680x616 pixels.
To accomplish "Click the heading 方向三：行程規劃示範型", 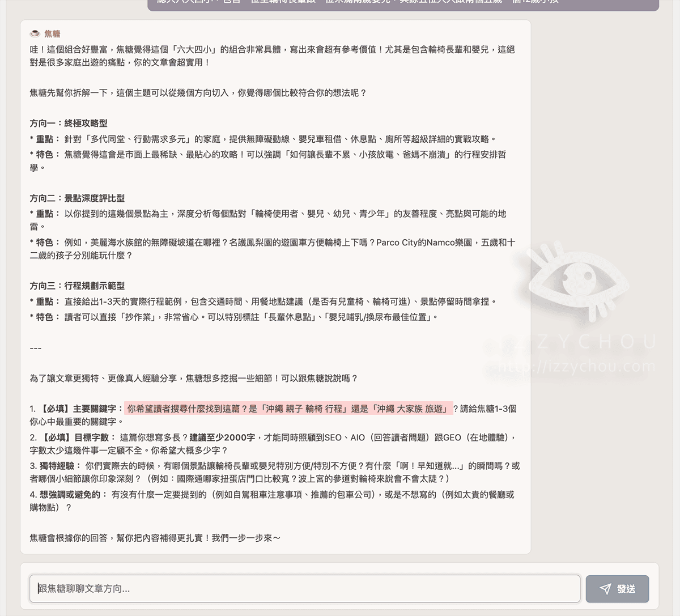I will tap(77, 286).
